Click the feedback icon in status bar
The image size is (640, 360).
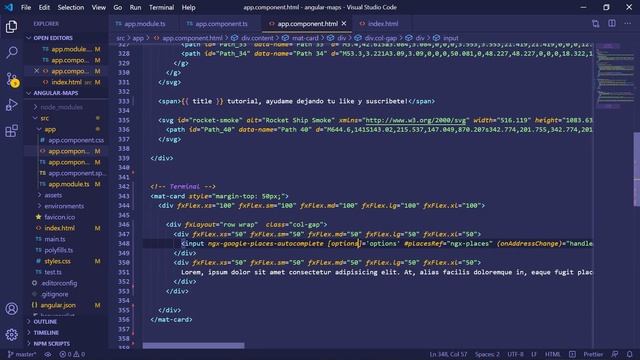point(615,354)
